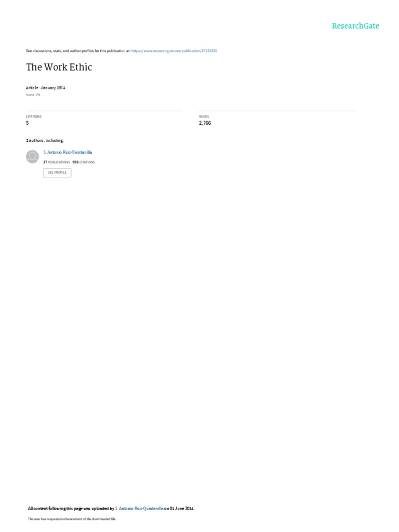Image resolution: width=399 pixels, height=532 pixels.
Task: Click the ResearchGate logo
Action: tap(355, 26)
